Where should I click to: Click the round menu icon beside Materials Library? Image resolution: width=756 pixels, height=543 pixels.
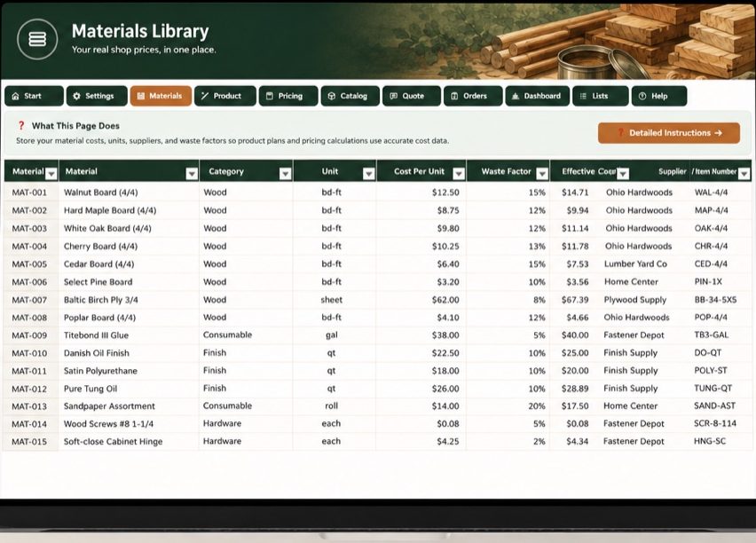pos(37,40)
